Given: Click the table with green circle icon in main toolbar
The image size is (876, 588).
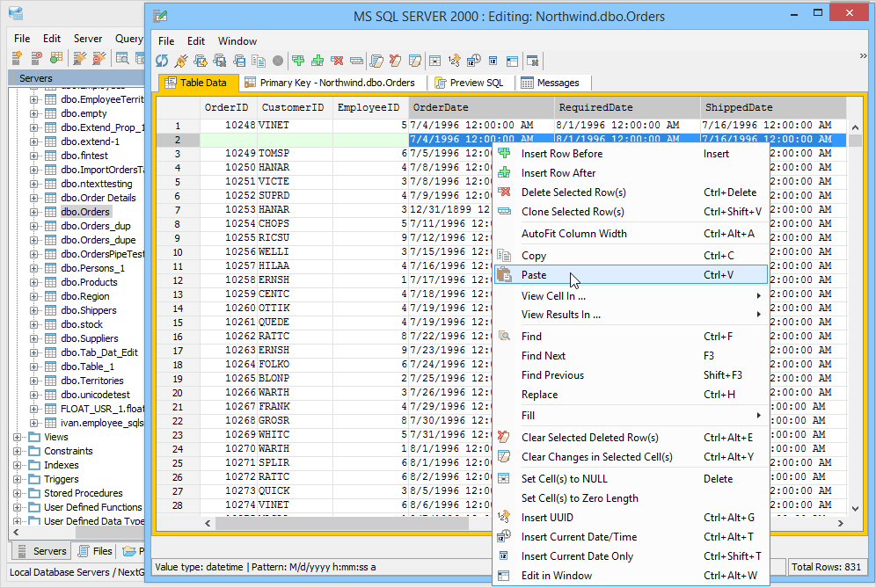Looking at the screenshot, I should coord(56,57).
